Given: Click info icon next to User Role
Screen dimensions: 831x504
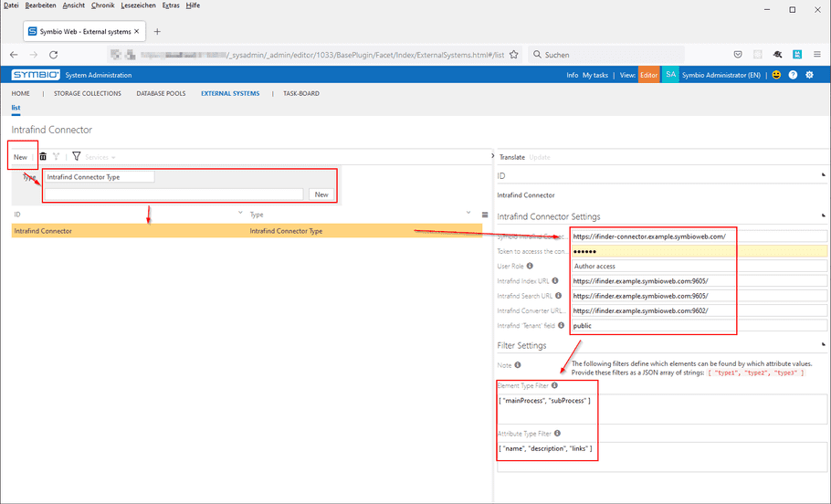Looking at the screenshot, I should pos(530,266).
